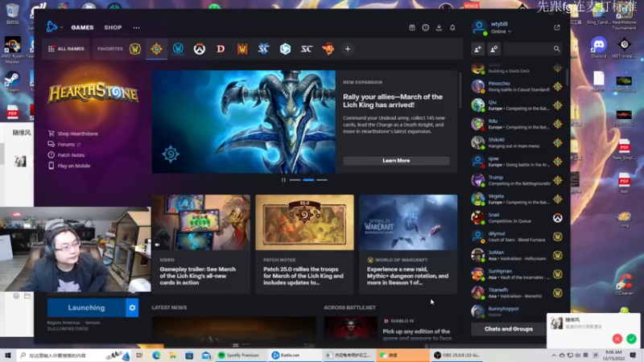
Task: Select friend Snail in list
Action: [517, 217]
